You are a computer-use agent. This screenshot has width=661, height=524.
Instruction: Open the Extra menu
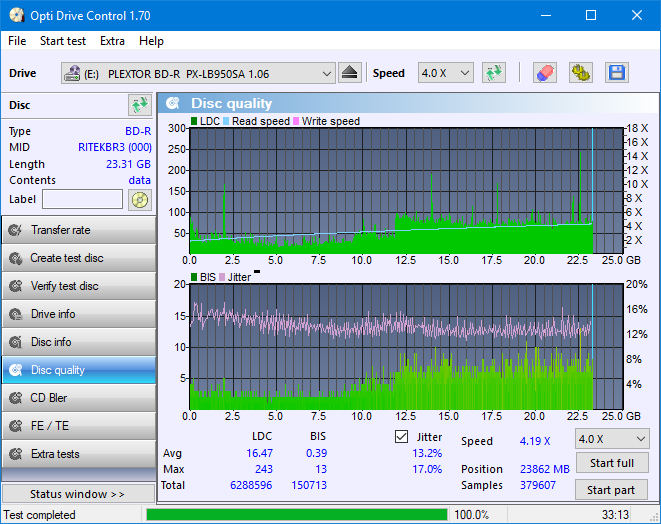click(x=112, y=41)
